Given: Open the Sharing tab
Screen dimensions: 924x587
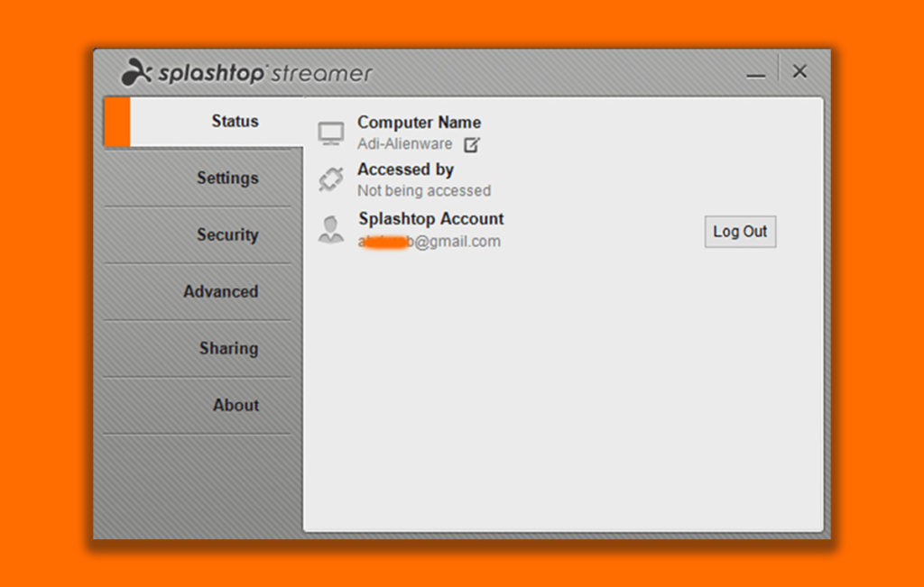Looking at the screenshot, I should coord(229,348).
